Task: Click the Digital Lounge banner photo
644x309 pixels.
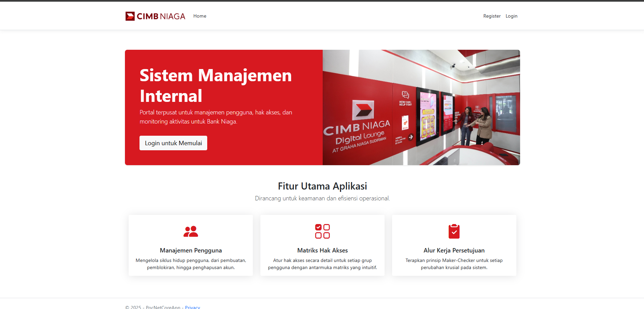Action: [x=421, y=107]
